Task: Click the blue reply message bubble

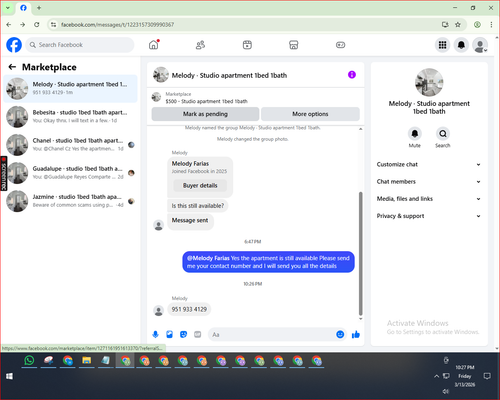Action: pyautogui.click(x=268, y=262)
